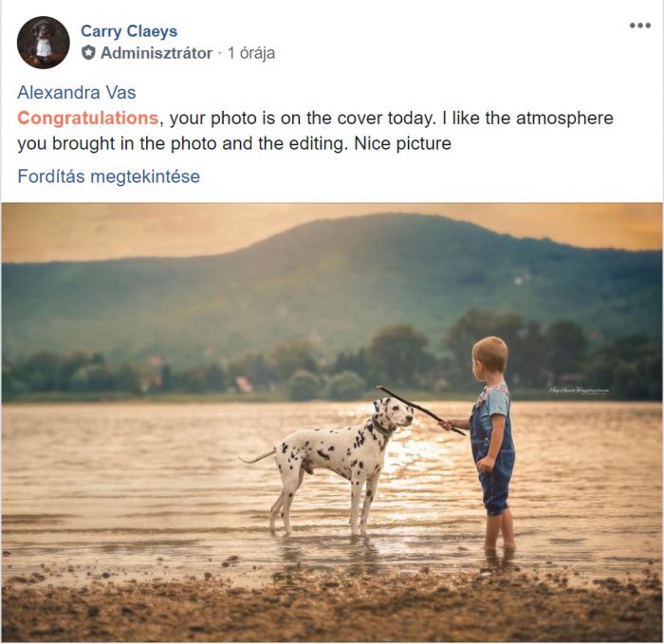Click the administrator shield badge icon
Viewport: 664px width, 644px height.
tap(88, 53)
